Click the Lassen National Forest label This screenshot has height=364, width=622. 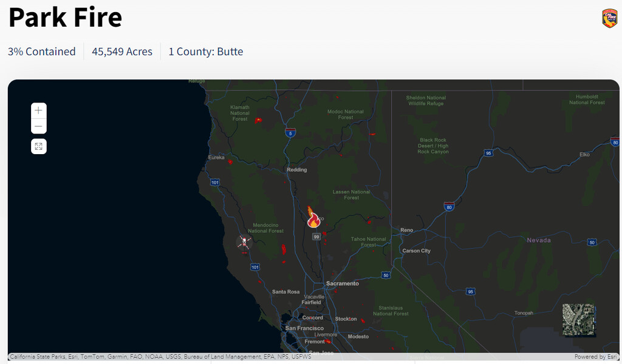tap(352, 195)
